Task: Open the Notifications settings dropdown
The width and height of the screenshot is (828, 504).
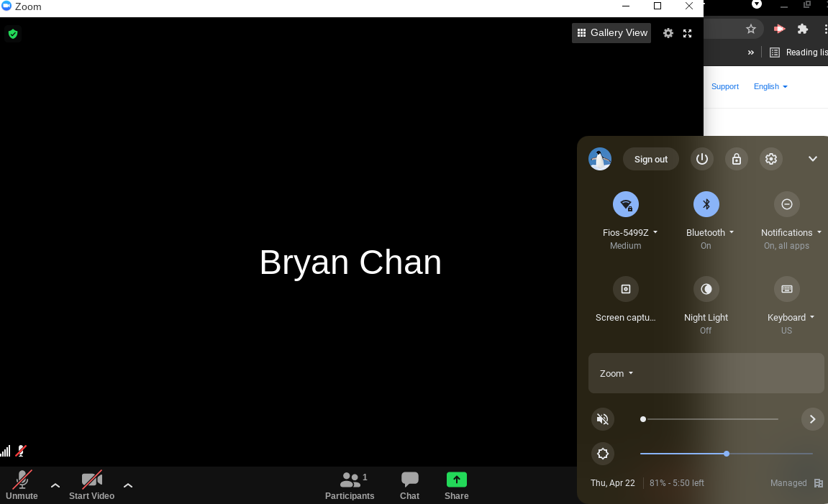Action: tap(791, 233)
